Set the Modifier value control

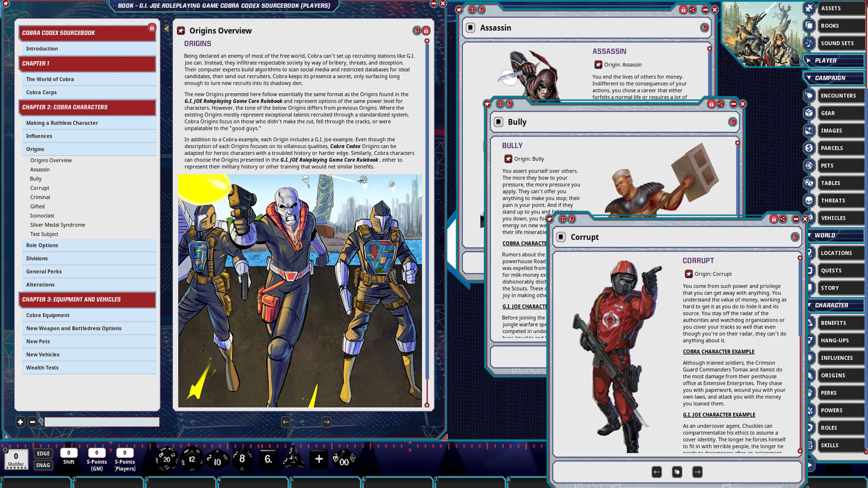click(x=15, y=457)
